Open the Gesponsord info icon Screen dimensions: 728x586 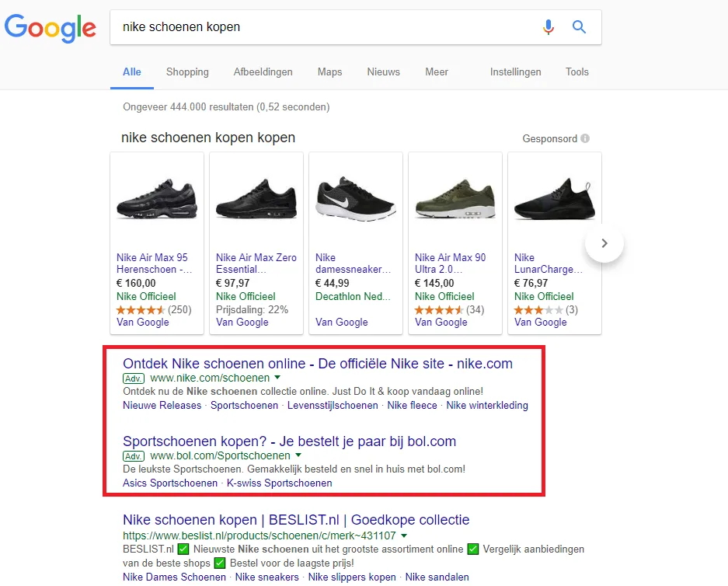pos(585,138)
